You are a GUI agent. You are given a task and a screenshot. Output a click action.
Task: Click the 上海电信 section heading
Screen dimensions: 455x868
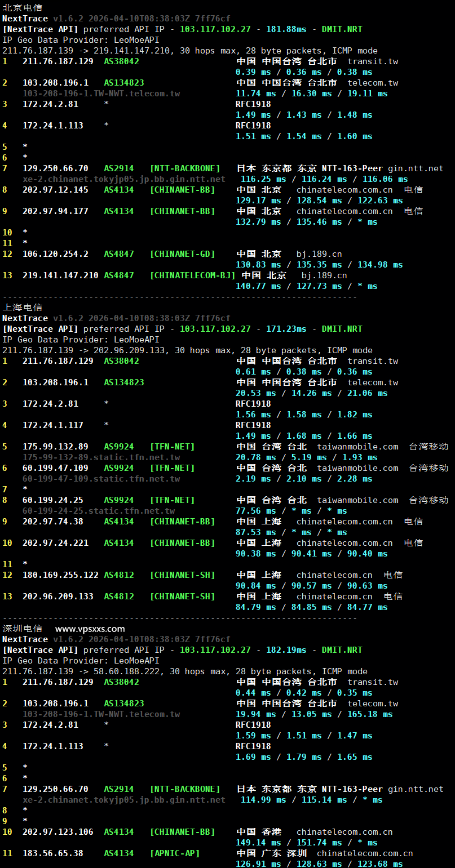(x=22, y=308)
